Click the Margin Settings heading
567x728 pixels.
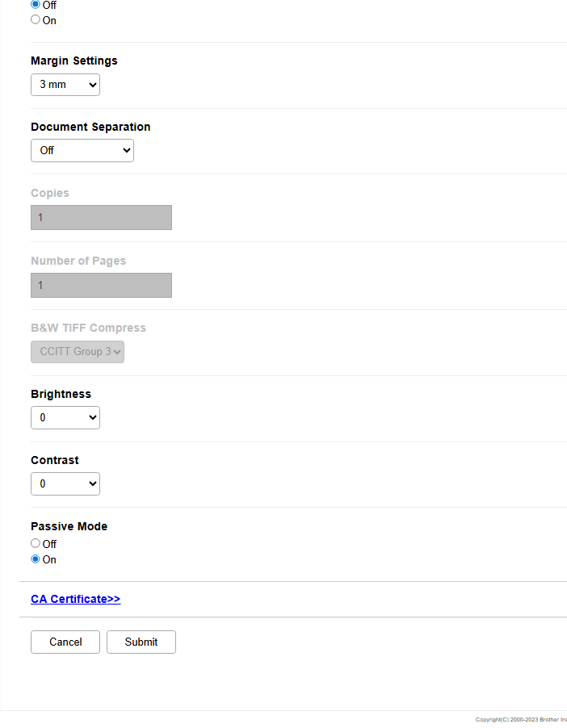(x=74, y=61)
